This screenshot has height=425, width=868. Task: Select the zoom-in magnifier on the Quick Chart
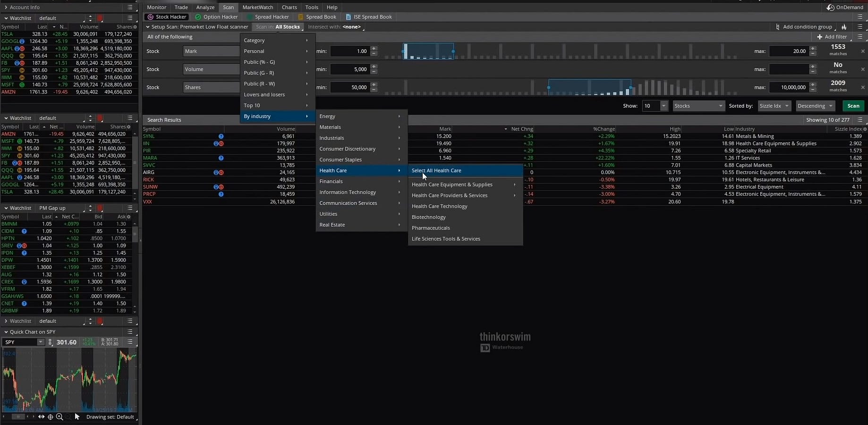click(60, 417)
